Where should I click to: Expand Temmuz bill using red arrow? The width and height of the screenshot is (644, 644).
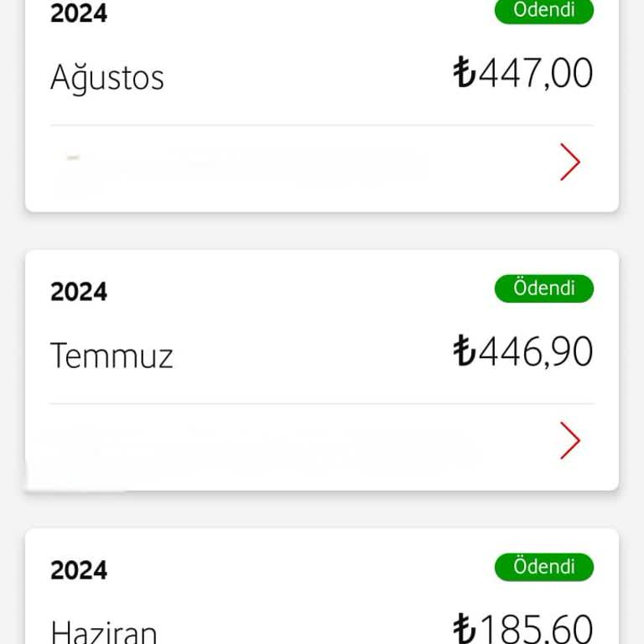coord(570,441)
